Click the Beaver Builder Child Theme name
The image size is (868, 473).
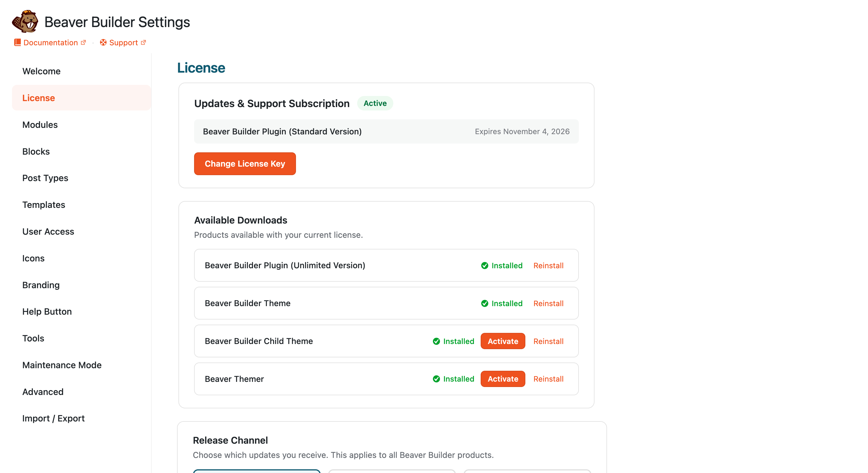259,341
